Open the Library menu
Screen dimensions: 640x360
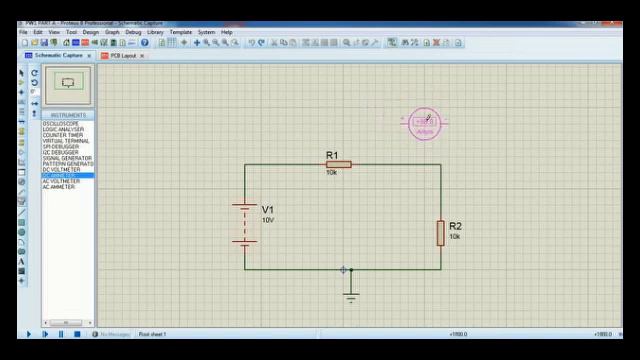click(x=155, y=32)
